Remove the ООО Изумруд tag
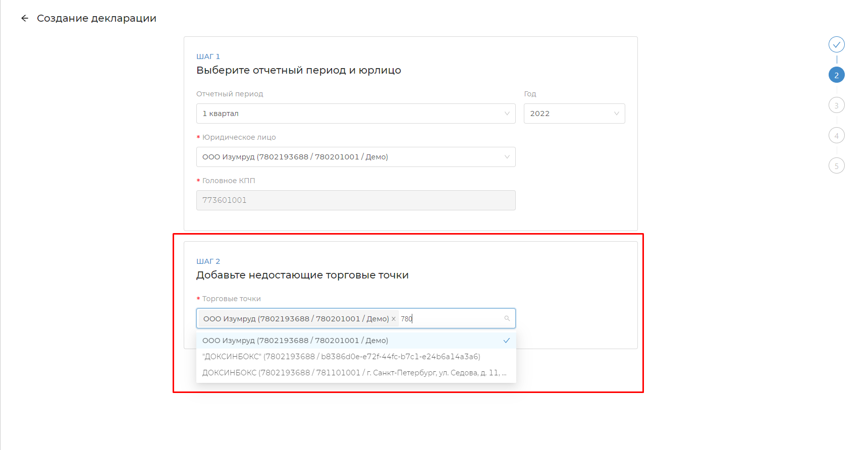The height and width of the screenshot is (450, 868). [x=394, y=319]
